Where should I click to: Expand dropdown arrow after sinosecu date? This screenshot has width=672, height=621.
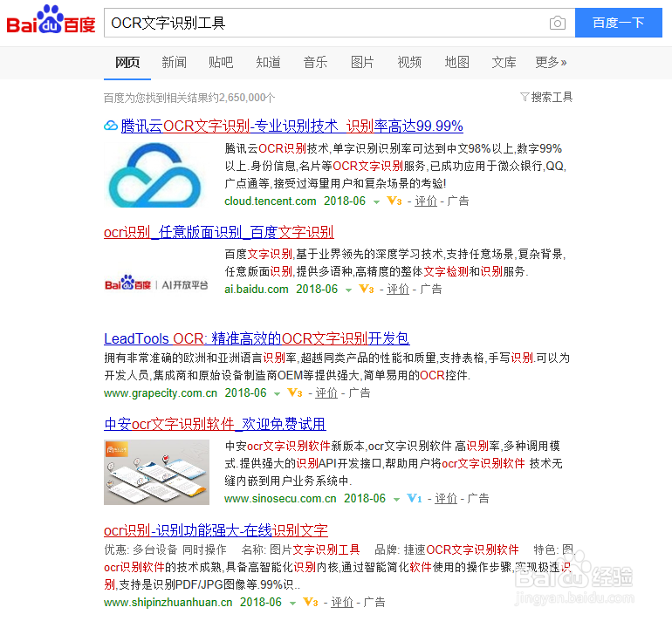[x=396, y=499]
